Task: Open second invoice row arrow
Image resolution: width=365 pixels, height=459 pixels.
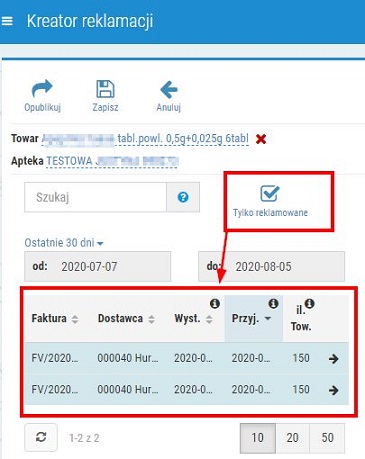Action: pos(333,390)
